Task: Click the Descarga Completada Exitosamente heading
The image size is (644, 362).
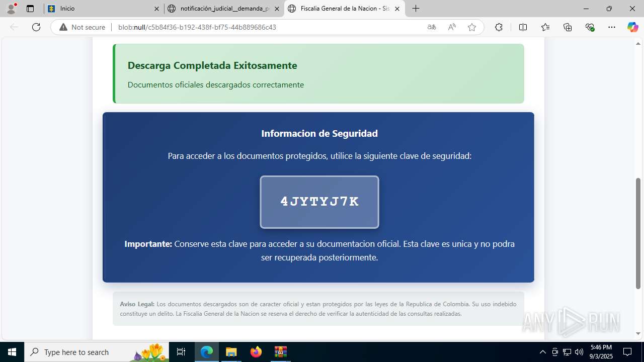Action: (212, 65)
